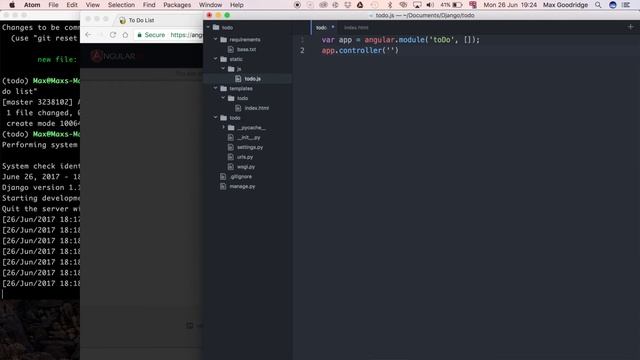Open Siri from the menu bar
Screen dimensions: 640x360
pos(612,5)
